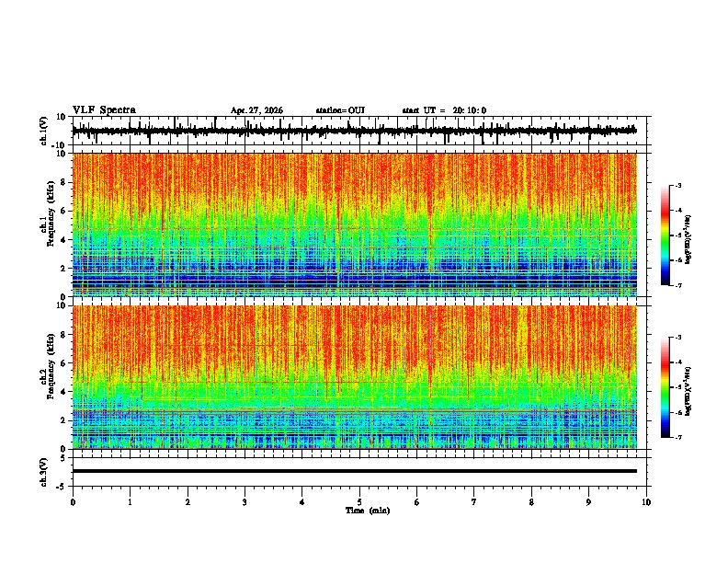Click the ch.3(V) axis label
728x563 pixels.
(x=44, y=472)
